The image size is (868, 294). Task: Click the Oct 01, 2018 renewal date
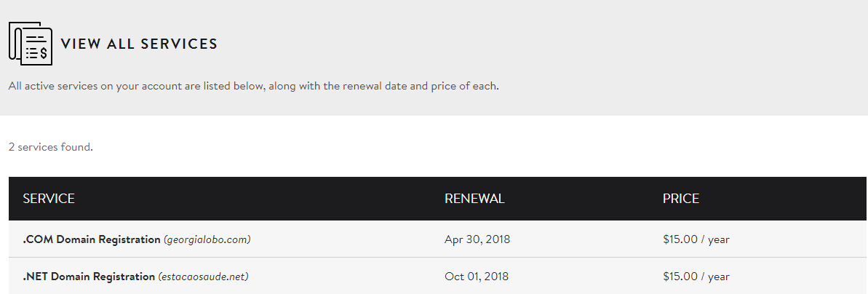tap(477, 277)
